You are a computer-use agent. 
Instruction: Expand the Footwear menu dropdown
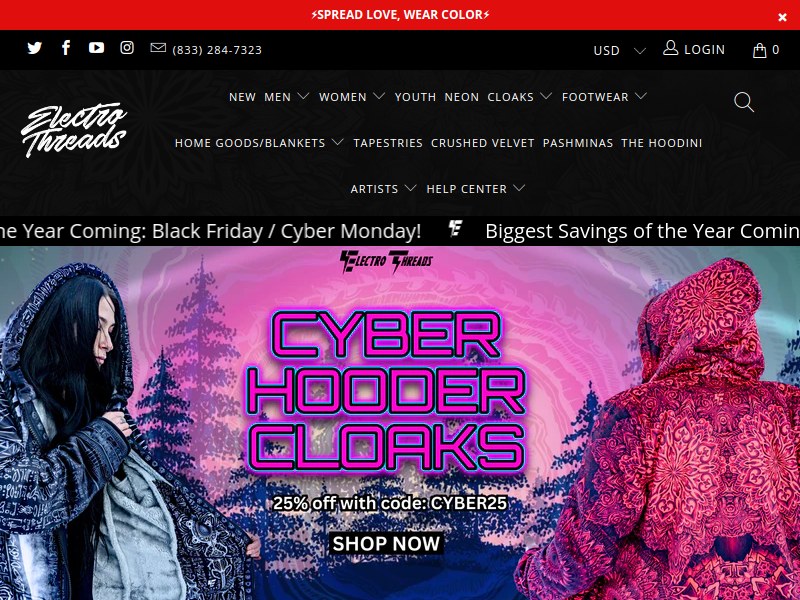pyautogui.click(x=605, y=97)
